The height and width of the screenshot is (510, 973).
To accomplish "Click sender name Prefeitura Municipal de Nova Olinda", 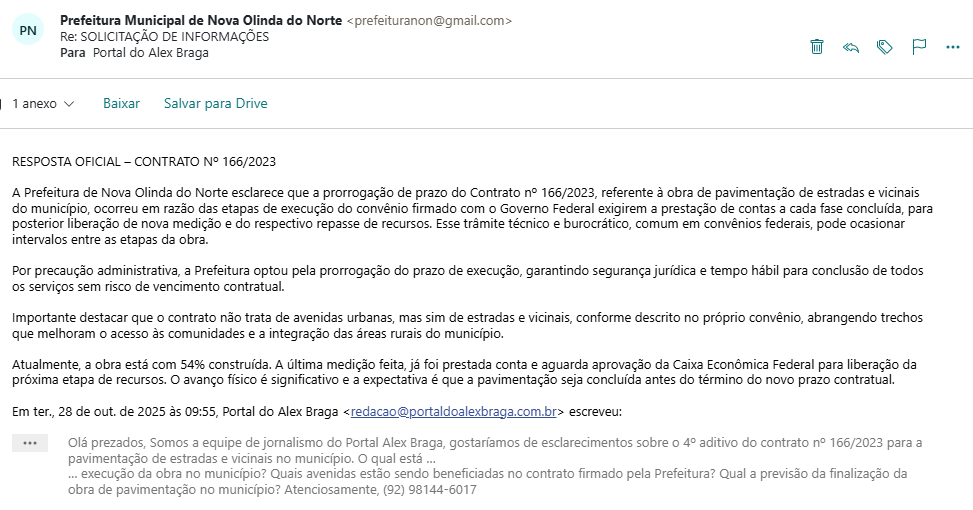I will 201,20.
